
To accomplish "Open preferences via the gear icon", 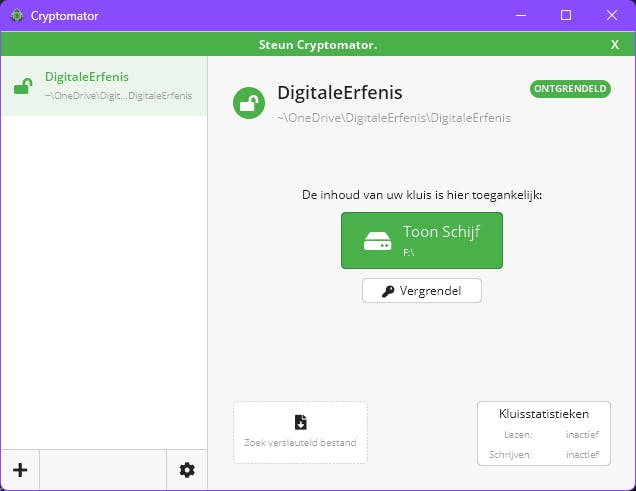I will coord(187,470).
